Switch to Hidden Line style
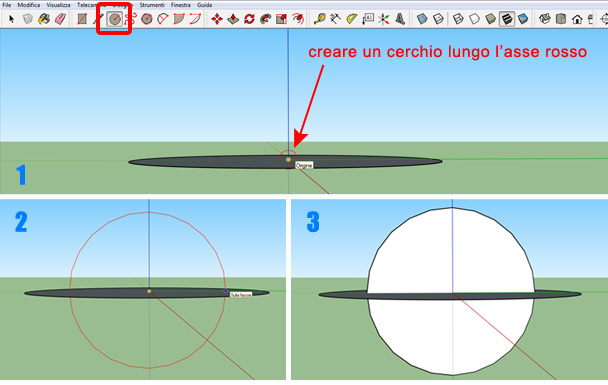This screenshot has width=608, height=385. [x=475, y=19]
